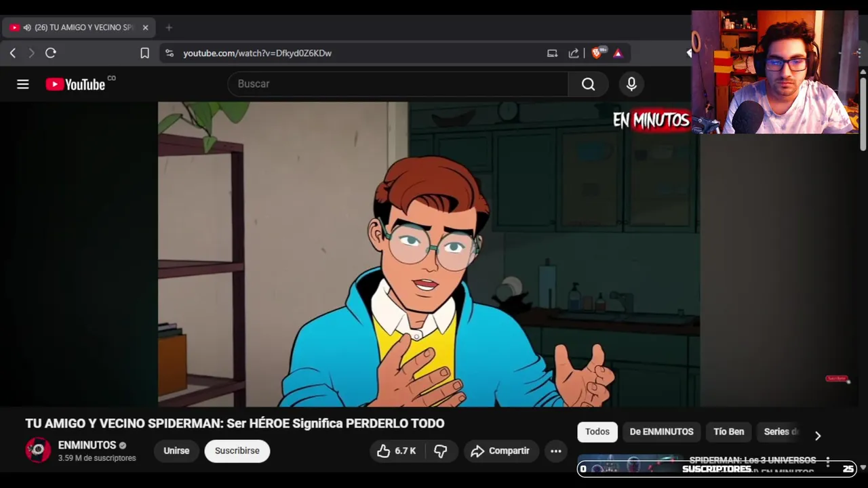Close the Spiderman YouTube browser tab
The height and width of the screenshot is (488, 868).
pos(145,28)
